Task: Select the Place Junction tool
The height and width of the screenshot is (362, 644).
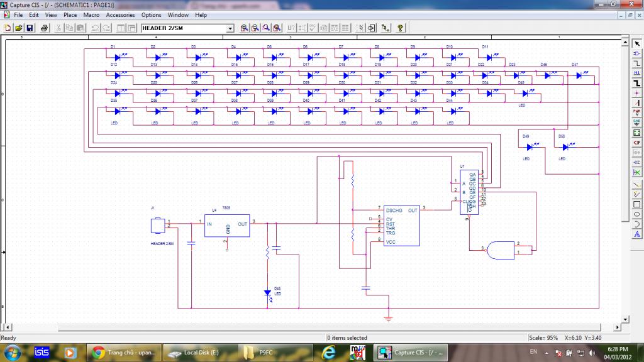Action: pyautogui.click(x=636, y=92)
